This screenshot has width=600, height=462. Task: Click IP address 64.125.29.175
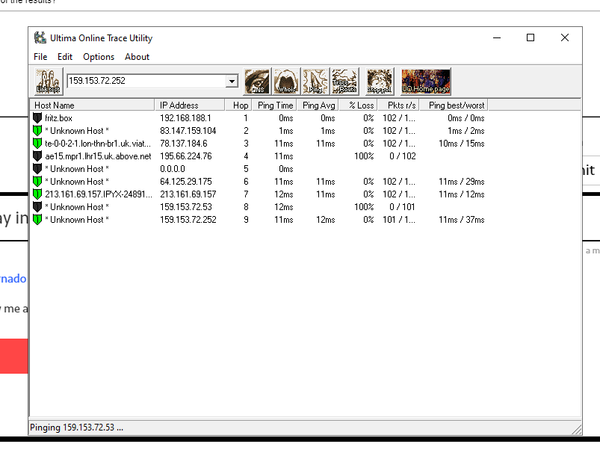pos(186,181)
